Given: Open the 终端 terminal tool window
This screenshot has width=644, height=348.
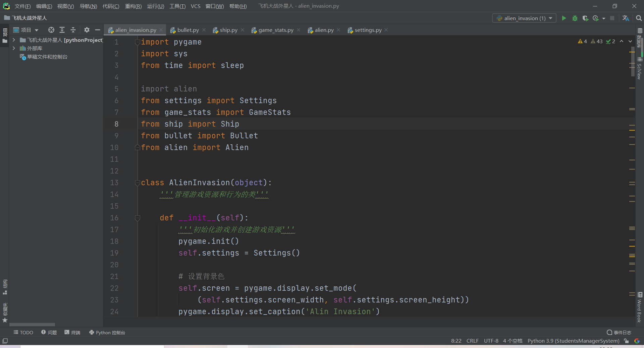Looking at the screenshot, I should [72, 332].
